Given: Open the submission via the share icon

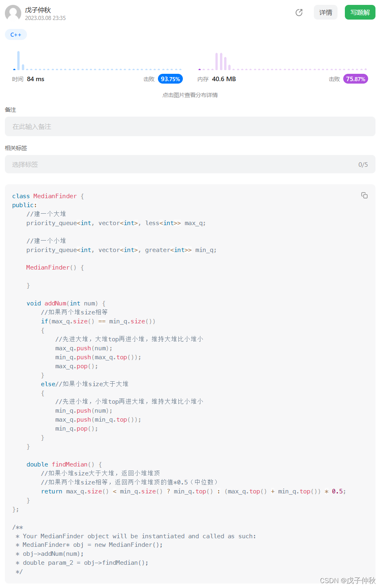Looking at the screenshot, I should click(299, 13).
